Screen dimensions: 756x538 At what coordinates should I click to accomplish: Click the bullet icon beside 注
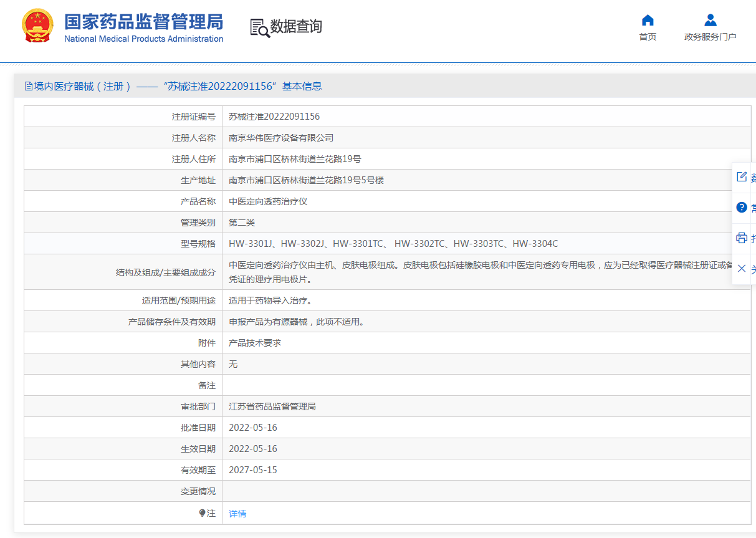coord(202,513)
